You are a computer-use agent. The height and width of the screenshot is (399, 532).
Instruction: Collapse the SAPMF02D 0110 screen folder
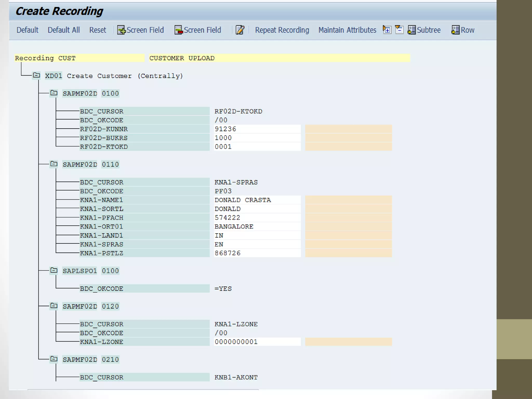(x=54, y=164)
